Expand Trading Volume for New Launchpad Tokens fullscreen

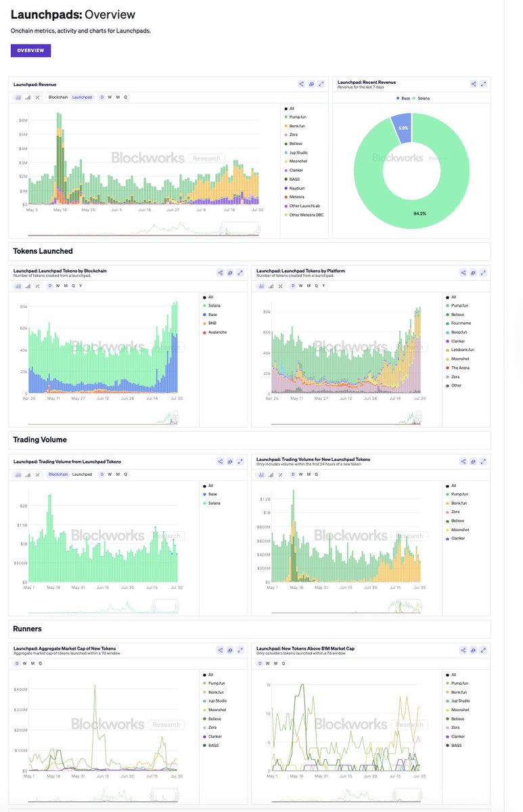[x=483, y=461]
